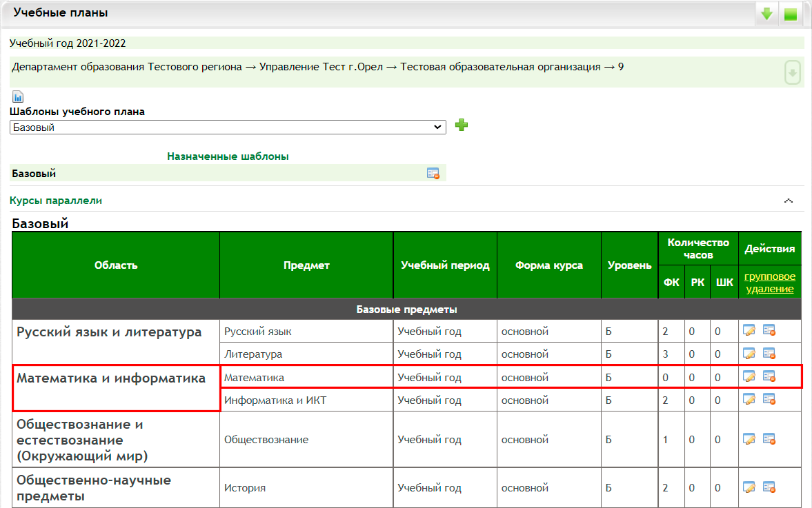This screenshot has height=508, width=812.
Task: Click the green down arrow icon in header
Action: click(x=766, y=14)
